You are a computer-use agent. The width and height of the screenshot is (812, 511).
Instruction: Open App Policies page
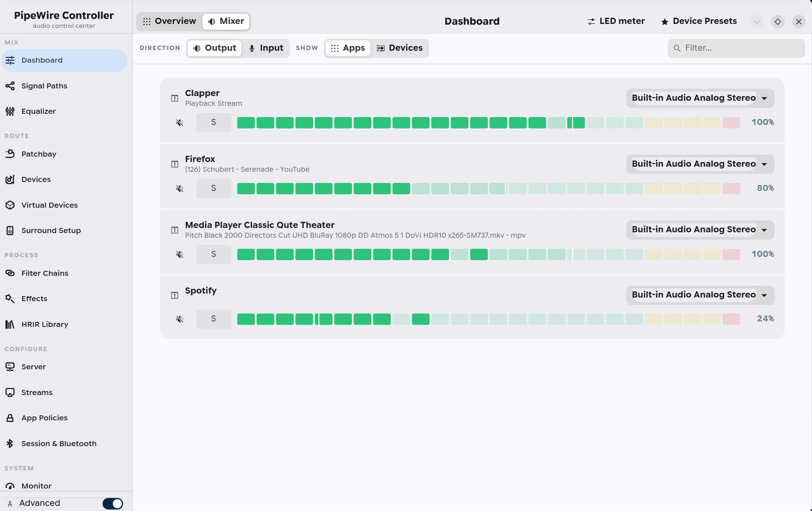tap(64, 418)
